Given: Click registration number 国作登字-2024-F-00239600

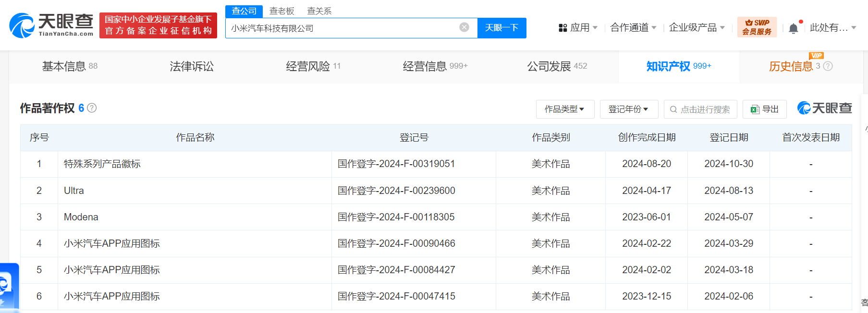Looking at the screenshot, I should click(x=396, y=191).
